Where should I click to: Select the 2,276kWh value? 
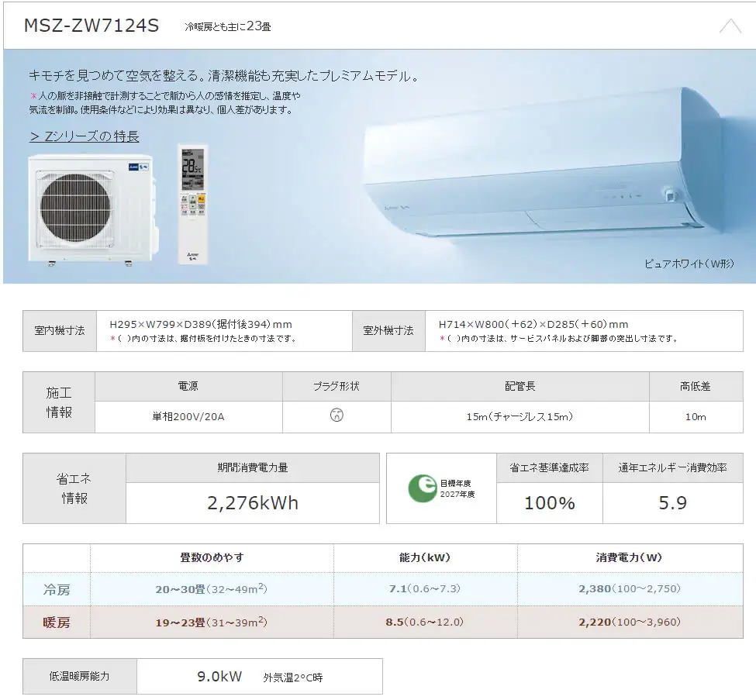(x=253, y=503)
